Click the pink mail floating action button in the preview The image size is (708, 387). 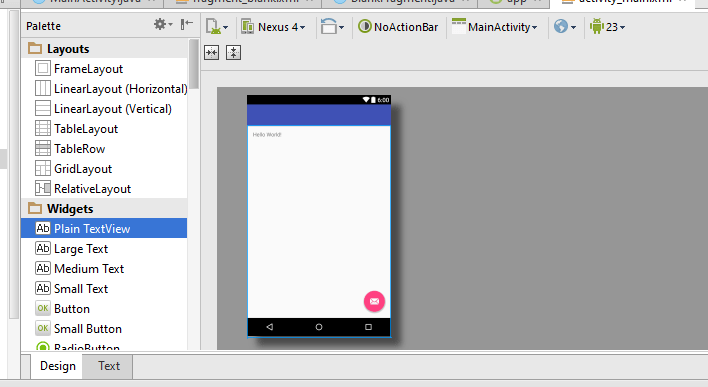(x=374, y=301)
